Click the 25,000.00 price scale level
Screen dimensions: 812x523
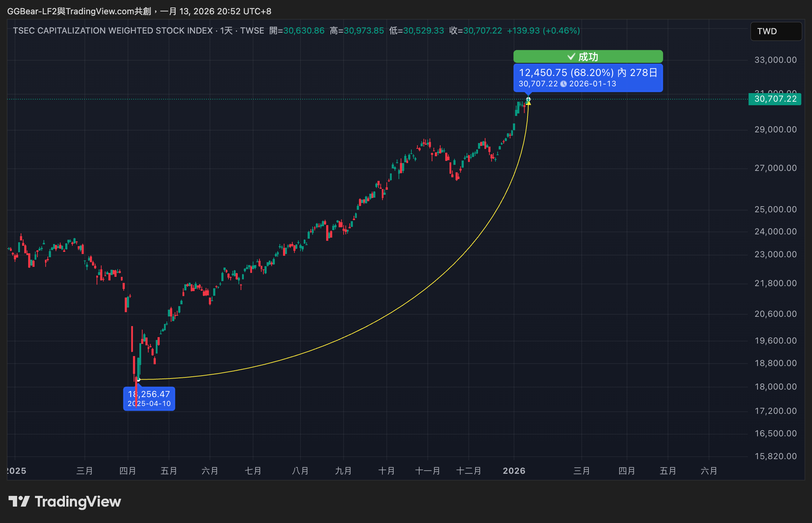click(775, 209)
